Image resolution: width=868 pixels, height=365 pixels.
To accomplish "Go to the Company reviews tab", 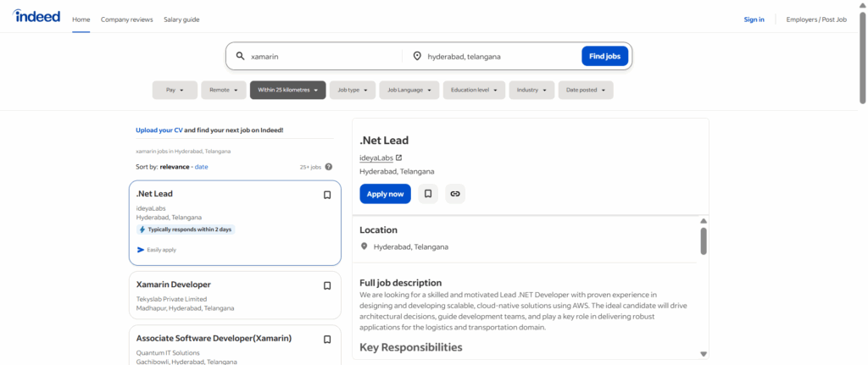I will point(127,19).
